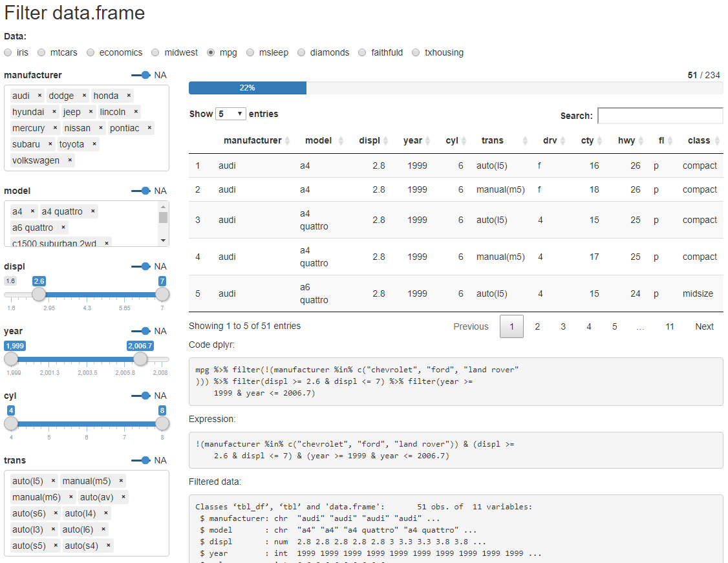Sort table by the hwy column
728x563 pixels.
click(626, 140)
